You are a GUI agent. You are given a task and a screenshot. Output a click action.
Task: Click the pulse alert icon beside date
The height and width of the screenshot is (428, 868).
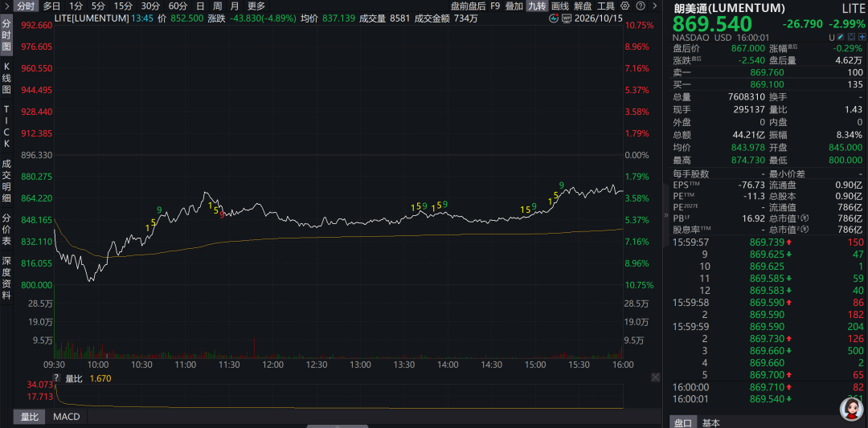coord(554,18)
